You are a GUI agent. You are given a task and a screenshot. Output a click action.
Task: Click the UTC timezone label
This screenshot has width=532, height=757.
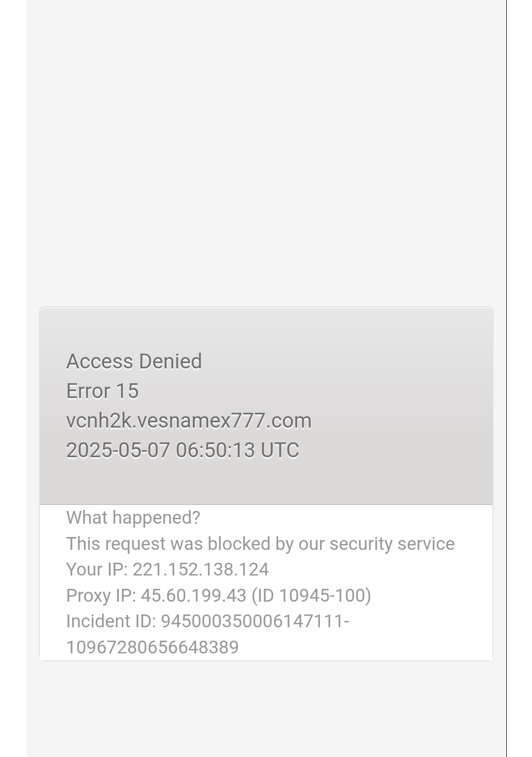pyautogui.click(x=280, y=450)
